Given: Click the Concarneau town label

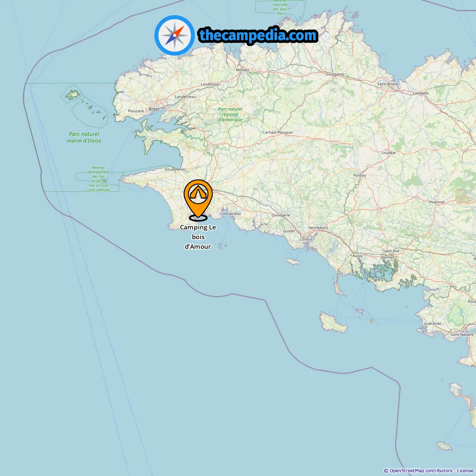Looking at the screenshot, I should tap(231, 214).
